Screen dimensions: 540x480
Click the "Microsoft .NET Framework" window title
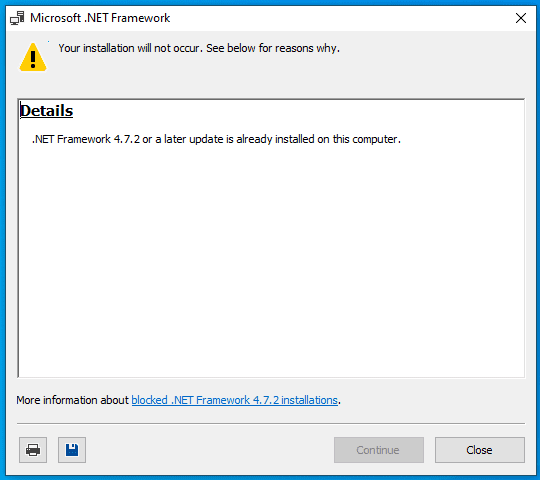(x=100, y=18)
